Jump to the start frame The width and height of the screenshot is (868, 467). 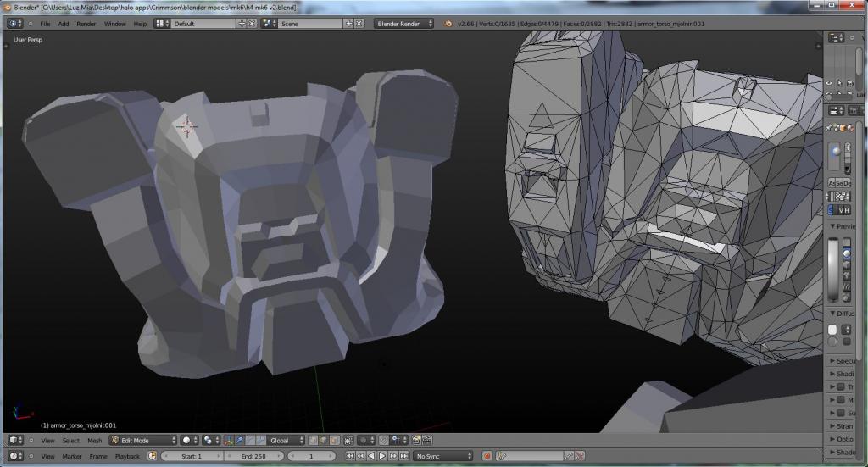point(350,456)
